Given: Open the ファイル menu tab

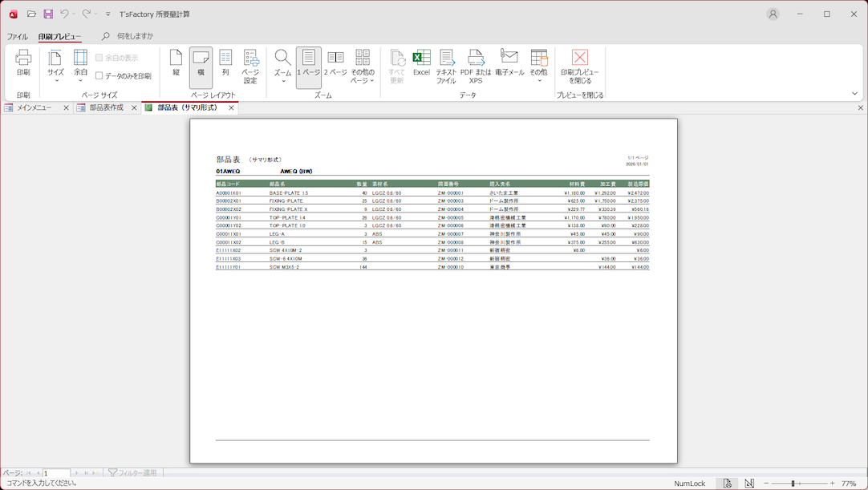Looking at the screenshot, I should [x=17, y=36].
